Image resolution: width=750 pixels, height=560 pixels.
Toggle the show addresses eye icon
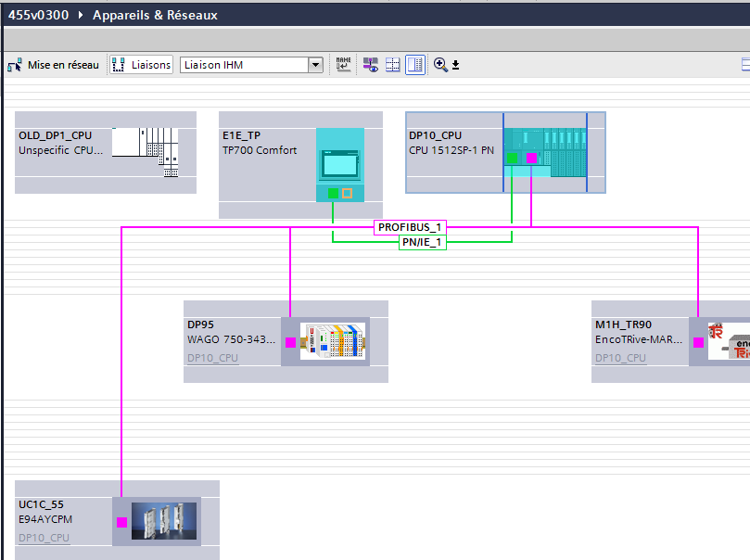(371, 65)
